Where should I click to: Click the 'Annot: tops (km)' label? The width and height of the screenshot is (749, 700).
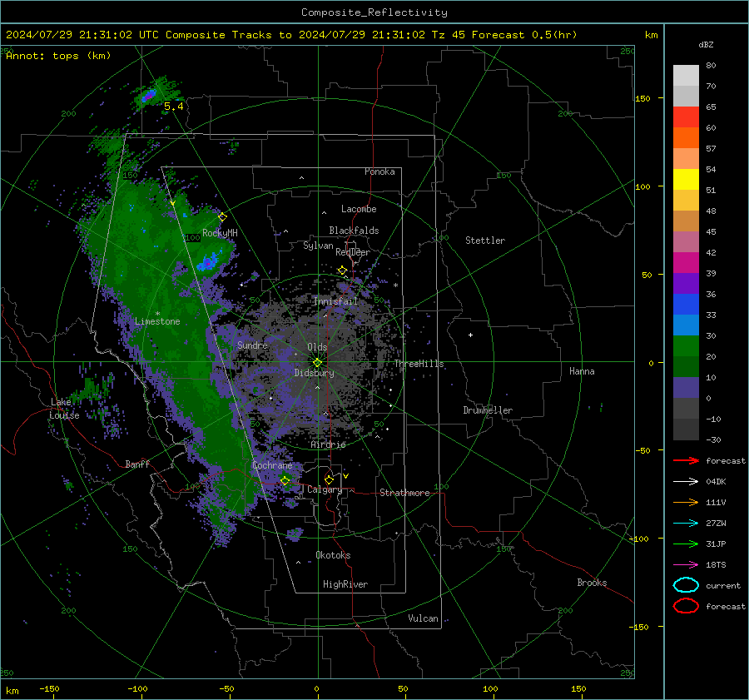pyautogui.click(x=58, y=56)
